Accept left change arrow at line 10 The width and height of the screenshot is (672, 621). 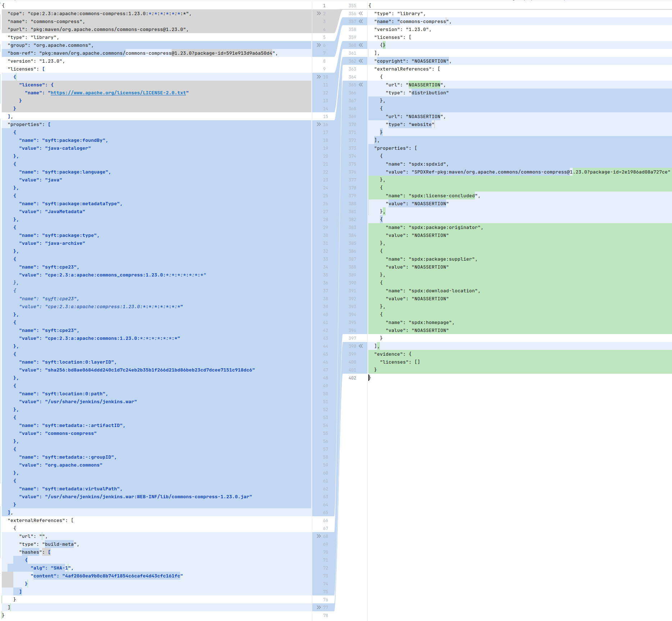point(318,77)
